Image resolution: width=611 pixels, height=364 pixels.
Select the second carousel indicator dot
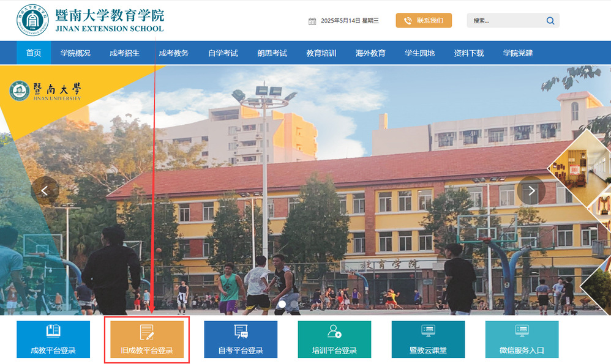294,303
